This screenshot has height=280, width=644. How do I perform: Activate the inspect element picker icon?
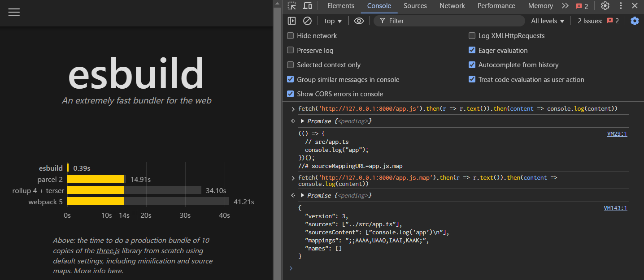pos(292,6)
